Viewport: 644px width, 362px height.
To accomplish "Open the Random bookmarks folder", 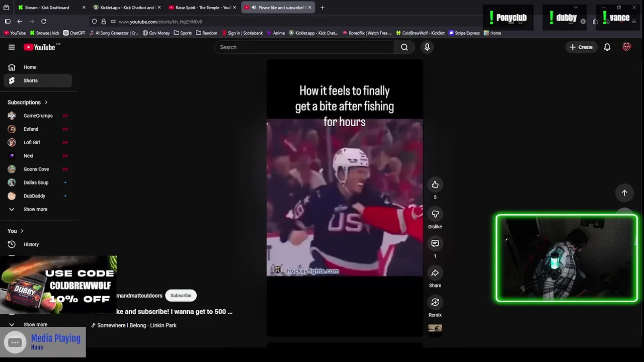I will pyautogui.click(x=206, y=33).
